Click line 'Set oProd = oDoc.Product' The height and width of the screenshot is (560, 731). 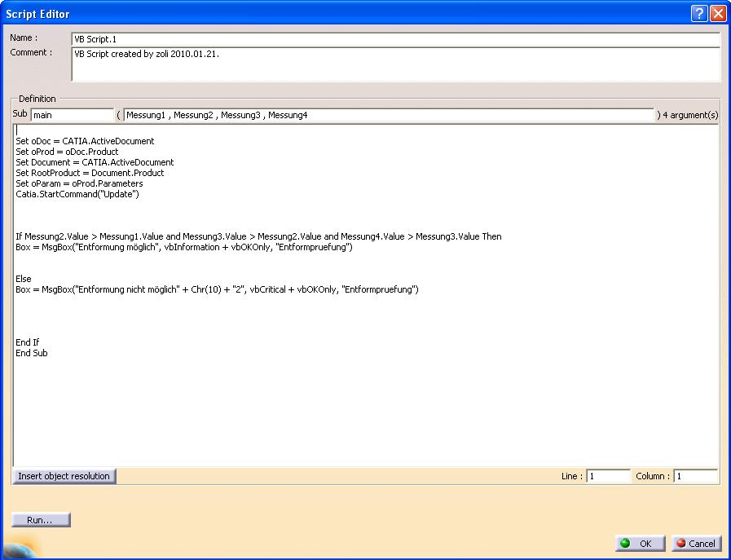[67, 152]
